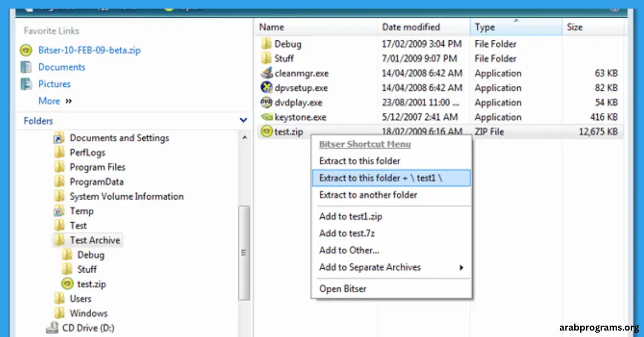The height and width of the screenshot is (337, 644).
Task: Click the Test Archive folder icon
Action: (60, 240)
